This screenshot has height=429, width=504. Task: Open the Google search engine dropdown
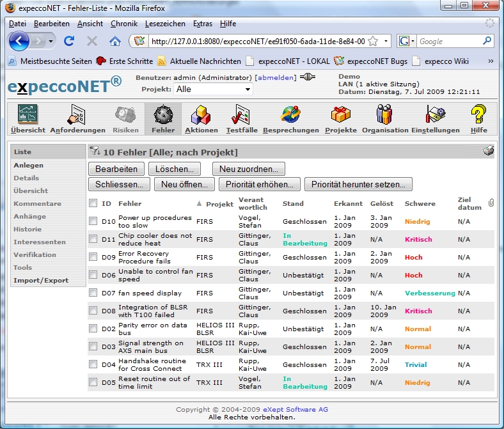(x=407, y=41)
